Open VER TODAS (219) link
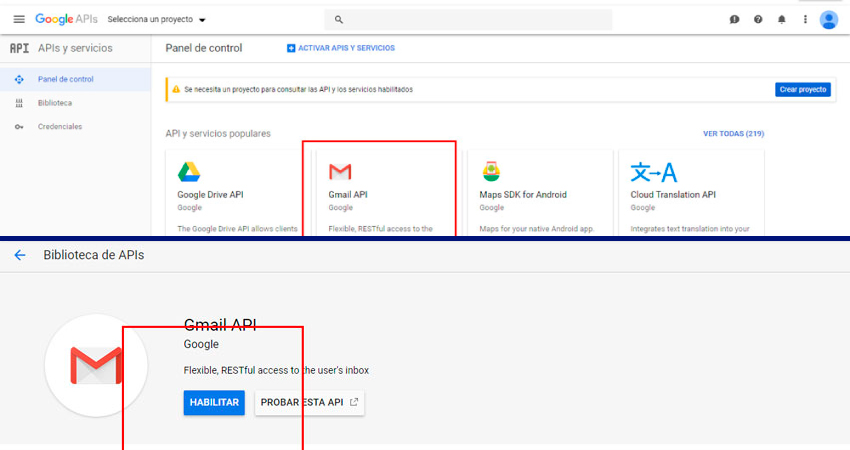 tap(733, 133)
